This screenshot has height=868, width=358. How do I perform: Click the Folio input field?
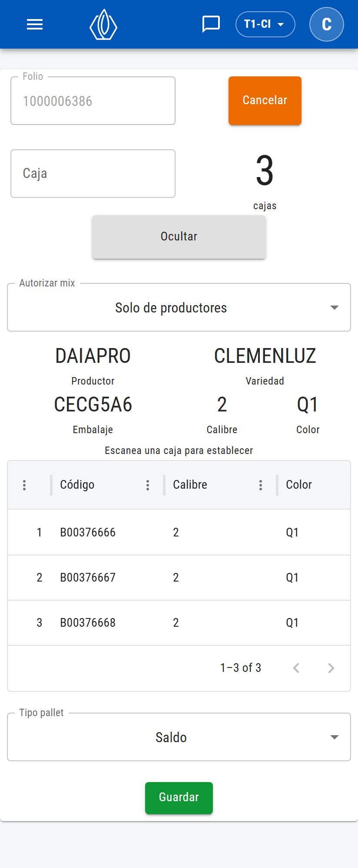[x=93, y=101]
